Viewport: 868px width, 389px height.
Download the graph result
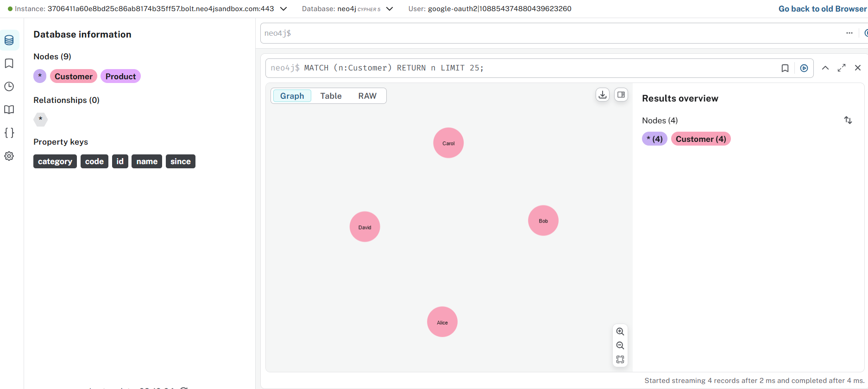point(603,95)
